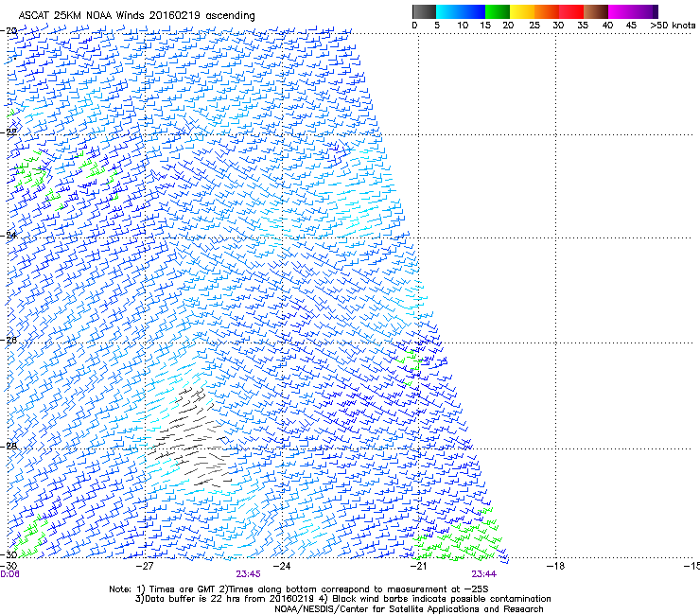Select the yellow 20-25 knots legend swatch
Viewport: 700px width, 615px height.
(x=522, y=11)
